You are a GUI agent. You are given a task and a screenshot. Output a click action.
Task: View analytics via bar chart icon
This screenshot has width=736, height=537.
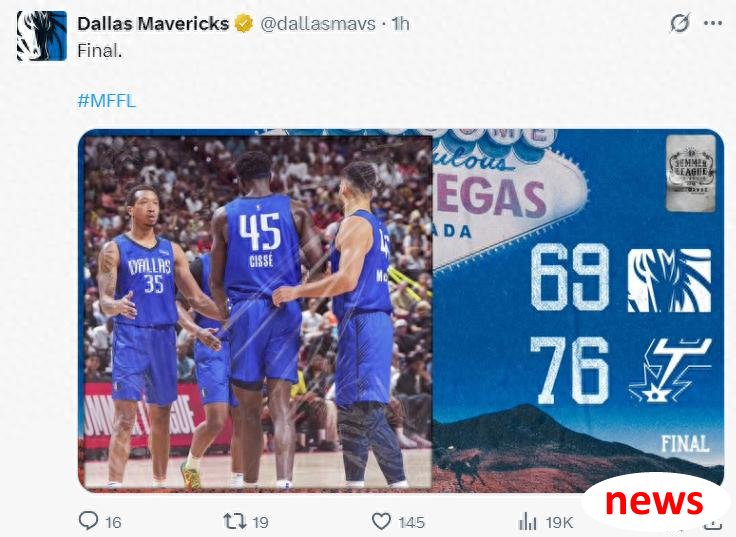(x=528, y=522)
